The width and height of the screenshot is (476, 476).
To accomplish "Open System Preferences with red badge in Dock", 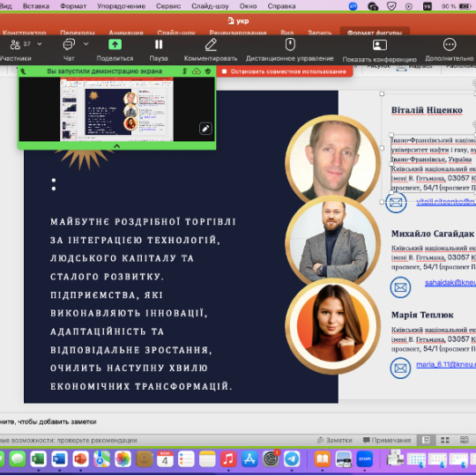I will click(x=271, y=458).
